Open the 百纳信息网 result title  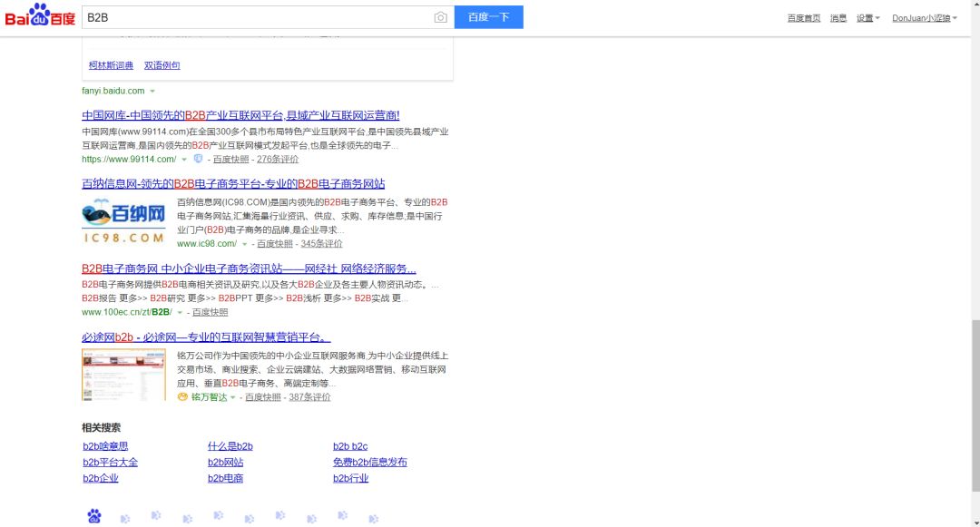click(233, 183)
